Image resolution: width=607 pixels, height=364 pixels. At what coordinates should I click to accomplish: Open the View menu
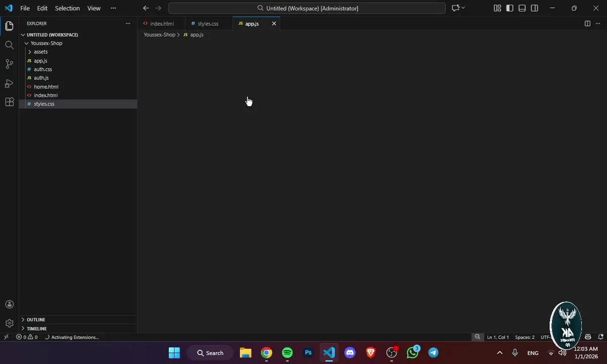[x=94, y=8]
